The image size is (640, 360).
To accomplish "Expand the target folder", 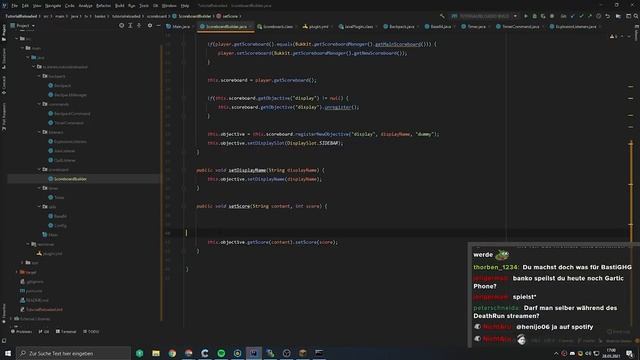I will coord(17,272).
